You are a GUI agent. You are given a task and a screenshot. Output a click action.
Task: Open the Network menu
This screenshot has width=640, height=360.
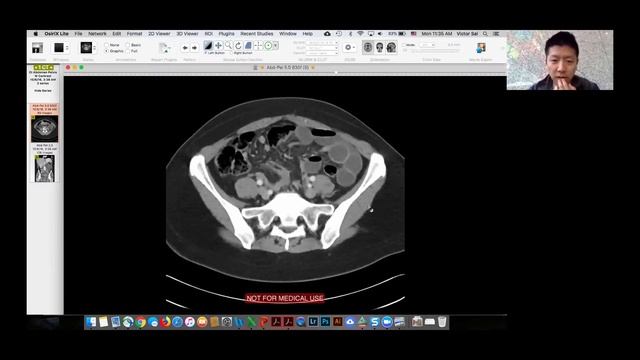97,34
